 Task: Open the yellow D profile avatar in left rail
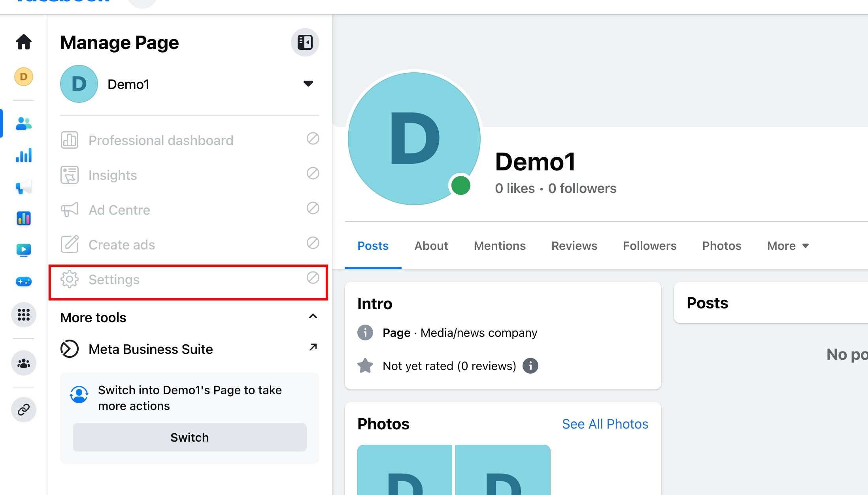(24, 77)
